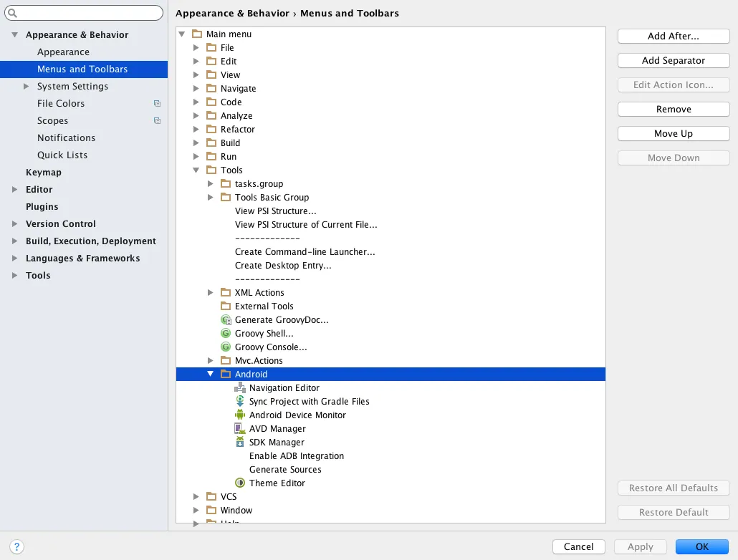Click the project-level icon beside Scopes
The image size is (738, 560).
157,120
